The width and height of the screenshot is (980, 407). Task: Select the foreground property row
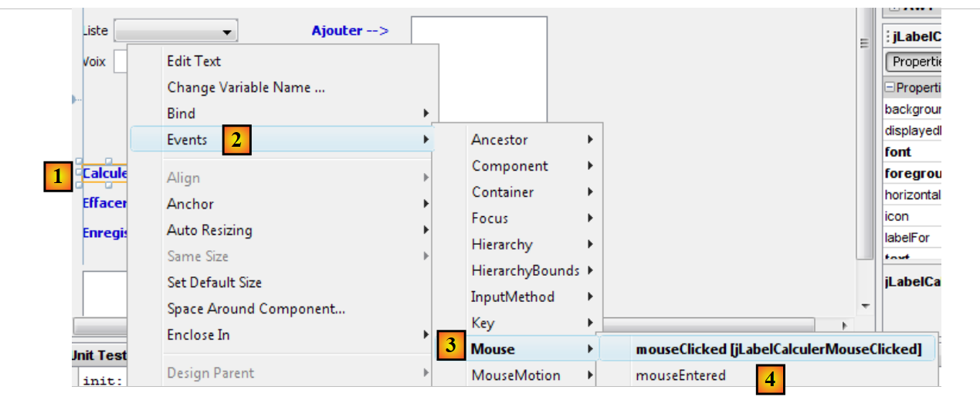pos(912,174)
